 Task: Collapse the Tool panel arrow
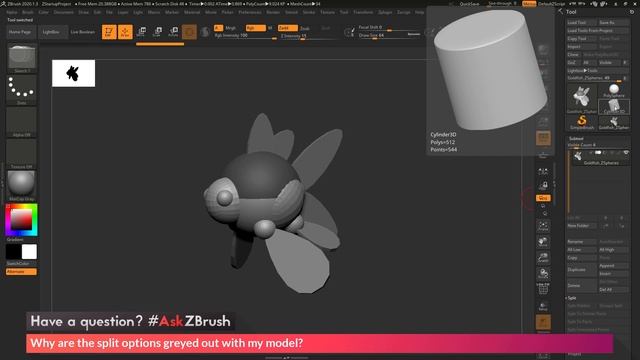pos(560,12)
